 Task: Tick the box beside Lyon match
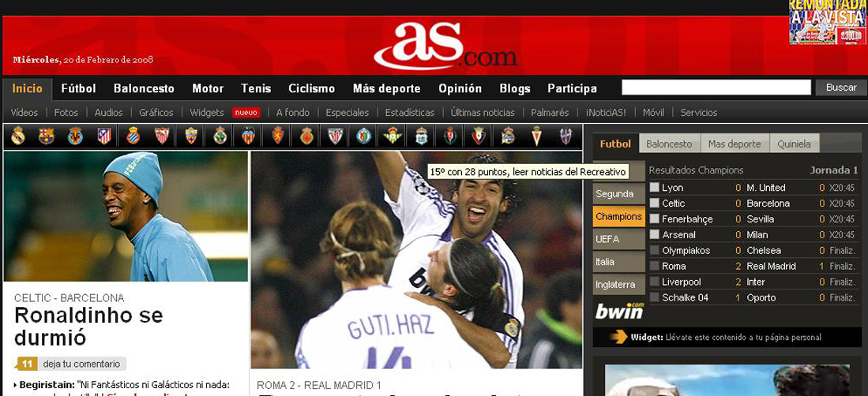click(x=654, y=188)
